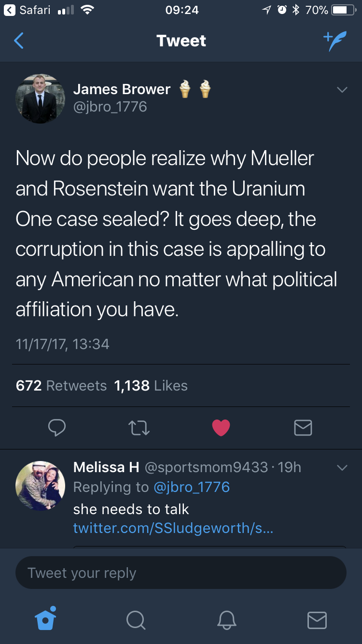Image resolution: width=362 pixels, height=644 pixels.
Task: Toggle the red heart like button
Action: click(221, 427)
